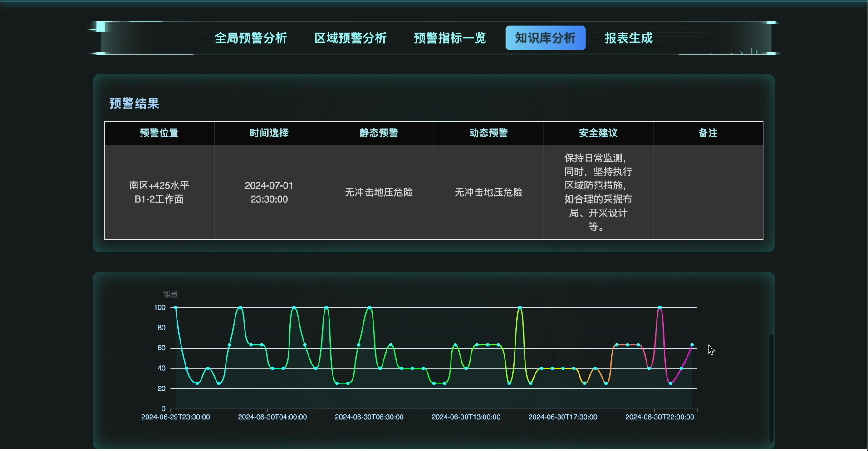The height and width of the screenshot is (451, 868).
Task: Click the active 知识库分析 tab
Action: [x=545, y=38]
